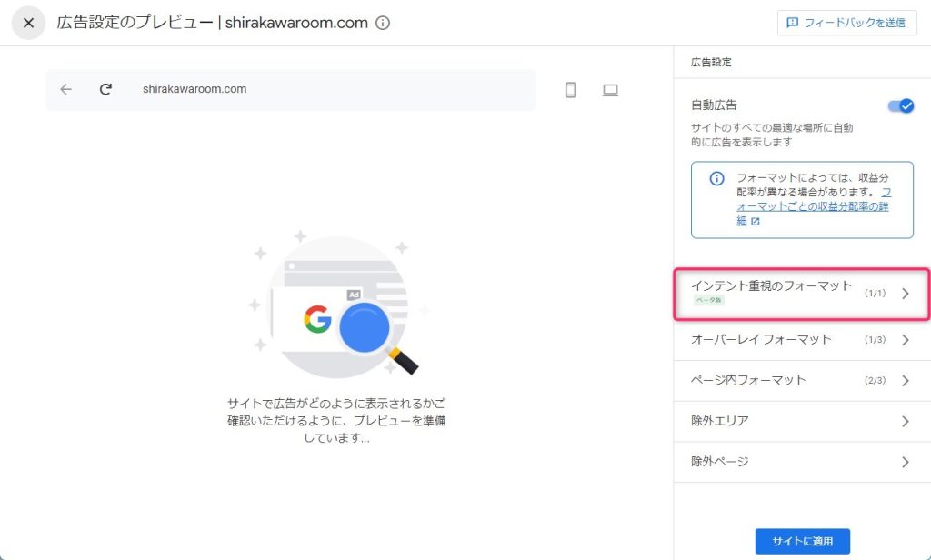This screenshot has height=560, width=931.
Task: Click the サイトに適用 button
Action: tap(802, 542)
